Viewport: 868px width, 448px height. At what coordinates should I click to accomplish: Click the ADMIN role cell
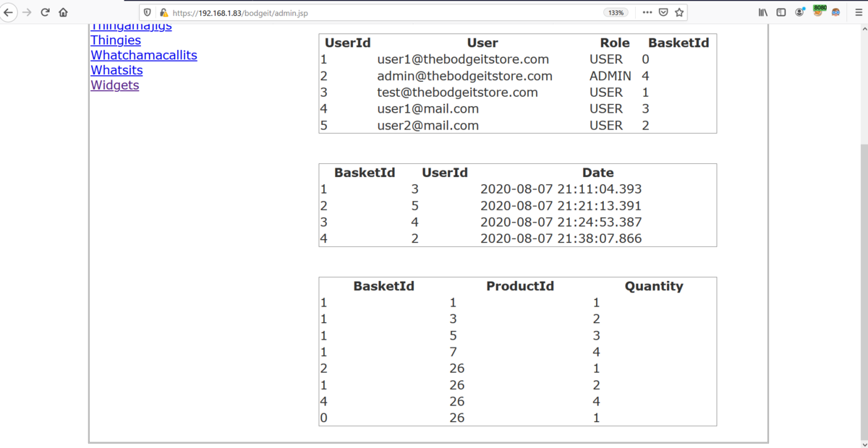[610, 76]
